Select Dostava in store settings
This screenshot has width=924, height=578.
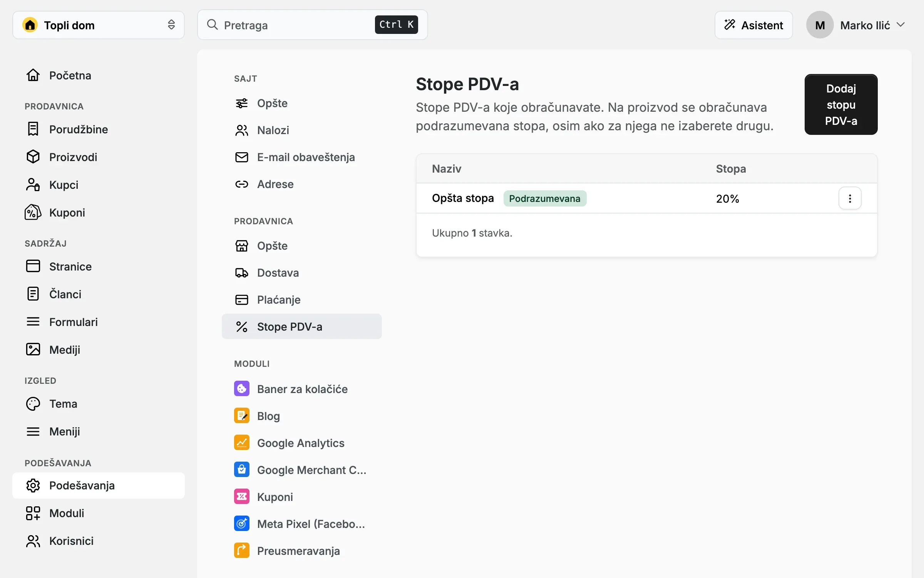(302, 273)
